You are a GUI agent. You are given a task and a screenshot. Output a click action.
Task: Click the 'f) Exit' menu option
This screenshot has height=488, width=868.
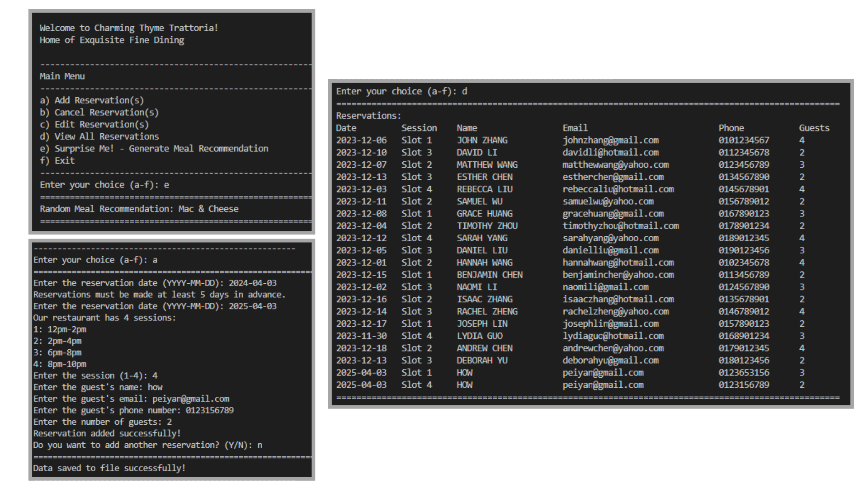tap(57, 161)
